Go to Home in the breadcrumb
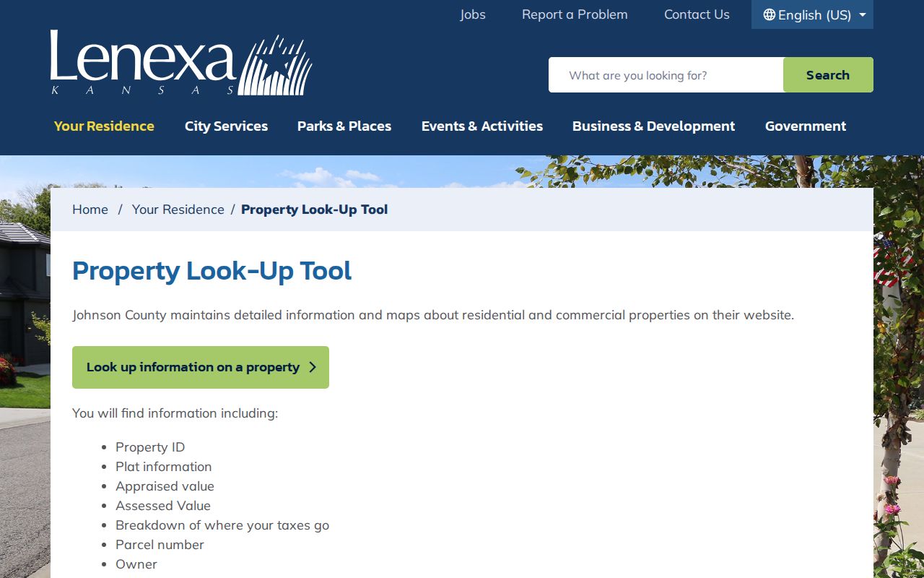Viewport: 924px width, 578px height. [90, 210]
